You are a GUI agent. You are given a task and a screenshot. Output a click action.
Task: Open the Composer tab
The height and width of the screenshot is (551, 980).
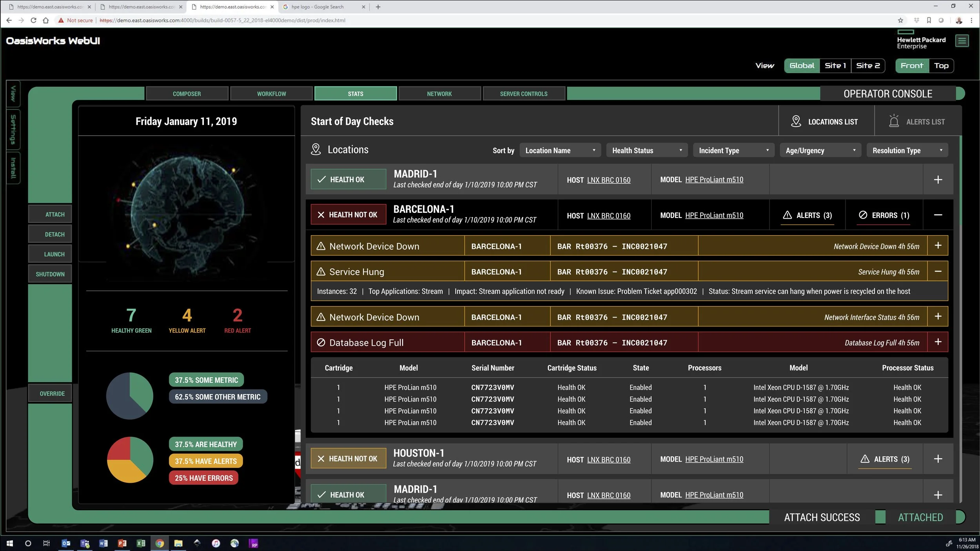[187, 94]
